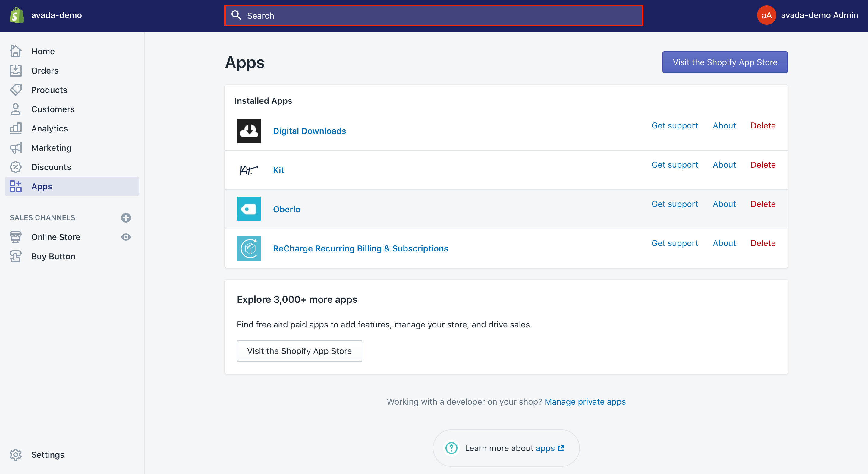Navigate to Analytics
The width and height of the screenshot is (868, 474).
coord(72,128)
